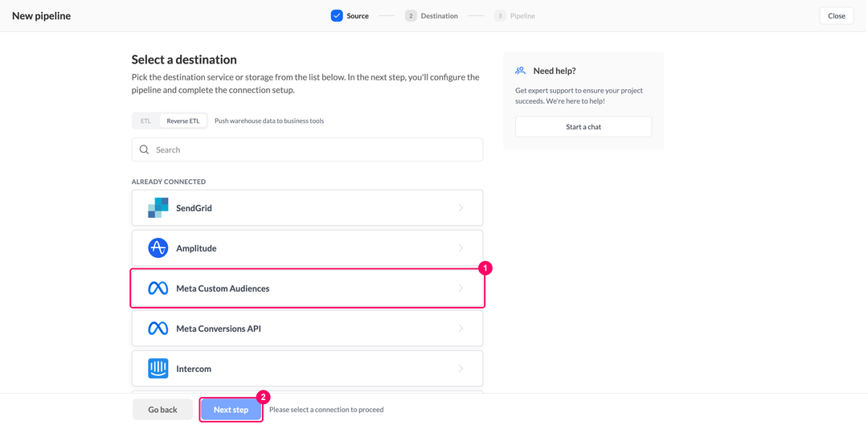Click the search magnifier icon
This screenshot has height=425, width=868.
pos(145,149)
